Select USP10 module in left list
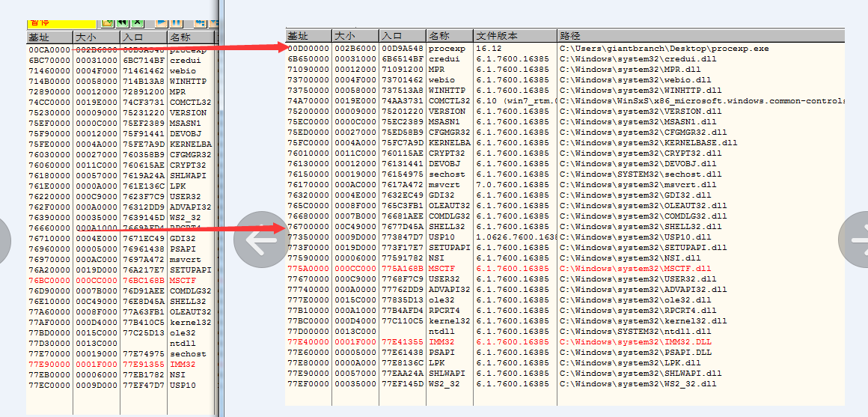 click(183, 386)
